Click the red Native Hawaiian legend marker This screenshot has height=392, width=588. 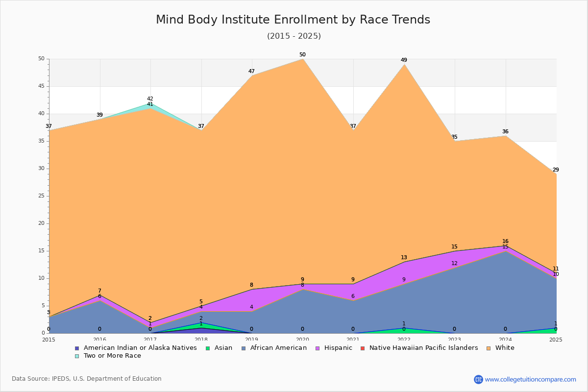click(363, 348)
